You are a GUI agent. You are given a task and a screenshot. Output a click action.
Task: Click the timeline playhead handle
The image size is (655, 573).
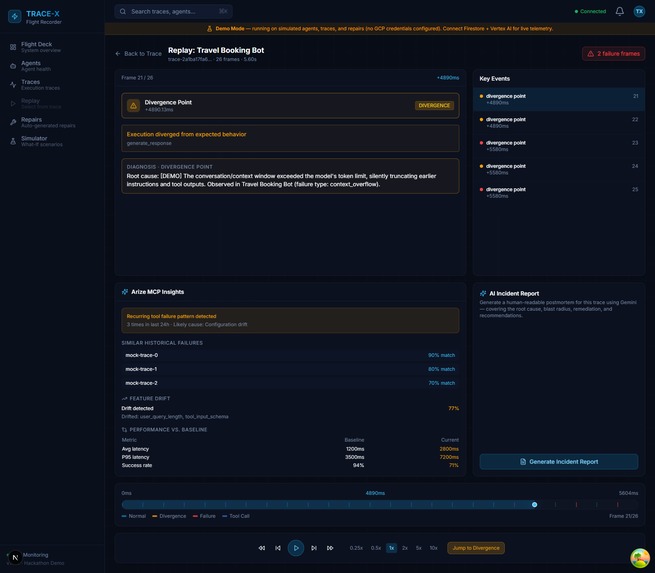(x=534, y=505)
